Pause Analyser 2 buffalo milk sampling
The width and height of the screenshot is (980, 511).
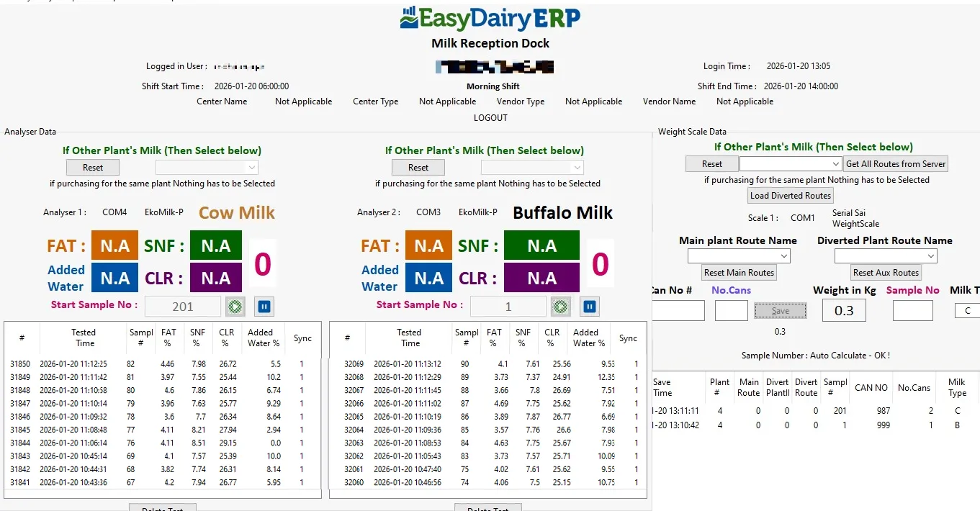(590, 307)
